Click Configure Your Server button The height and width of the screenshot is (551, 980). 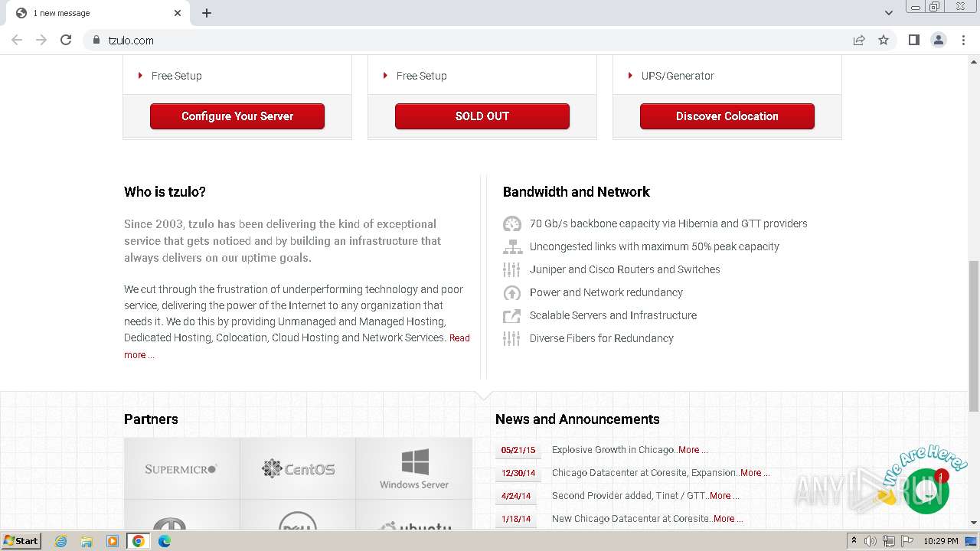(x=237, y=116)
